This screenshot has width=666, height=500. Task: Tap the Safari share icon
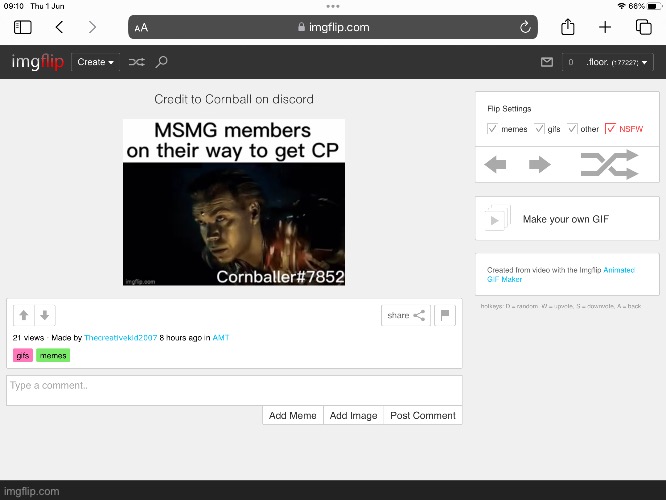pyautogui.click(x=567, y=27)
